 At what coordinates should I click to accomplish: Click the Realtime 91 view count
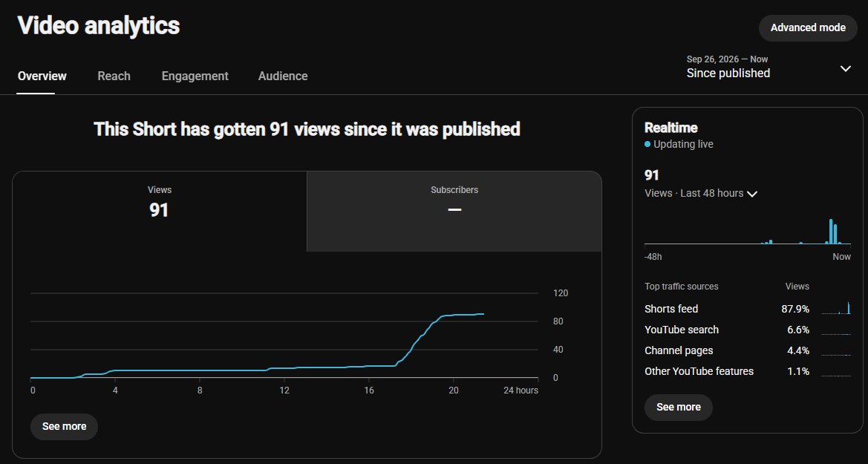[651, 175]
